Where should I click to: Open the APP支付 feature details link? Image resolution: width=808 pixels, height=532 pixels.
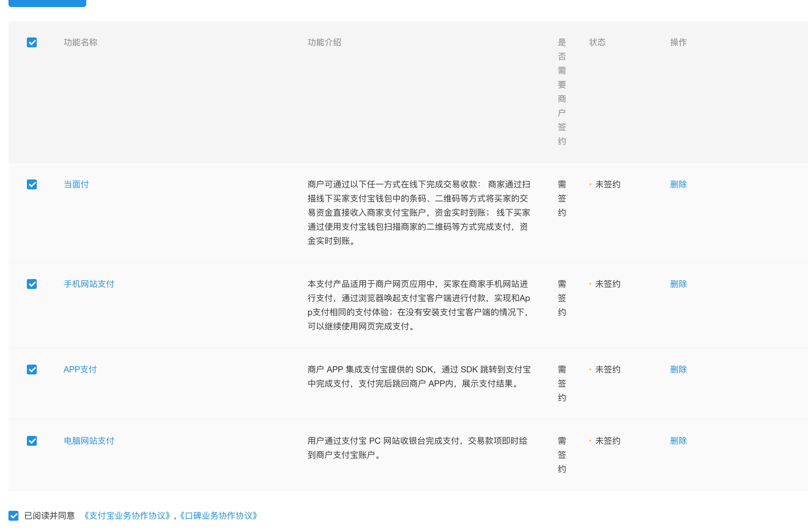coord(80,369)
